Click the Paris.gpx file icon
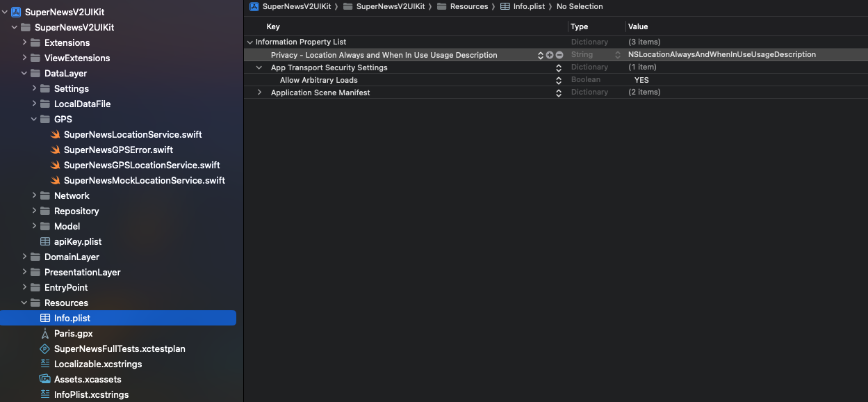868x402 pixels. pos(45,333)
